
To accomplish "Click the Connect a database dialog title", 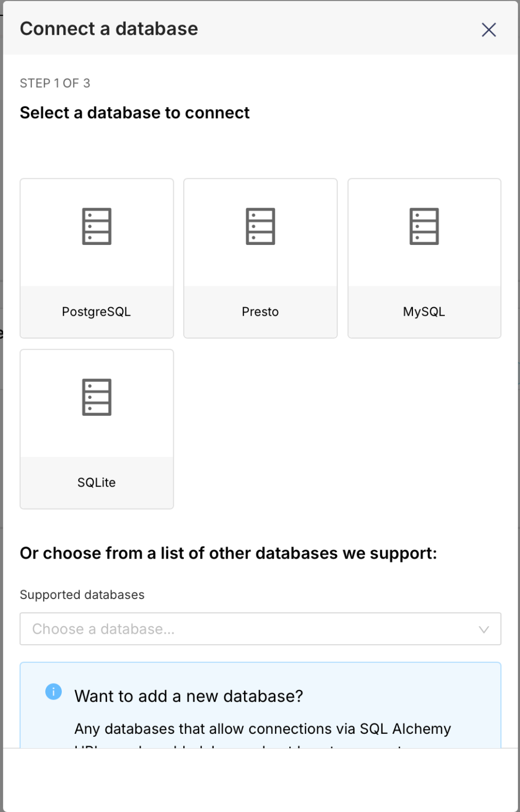I will 109,29.
